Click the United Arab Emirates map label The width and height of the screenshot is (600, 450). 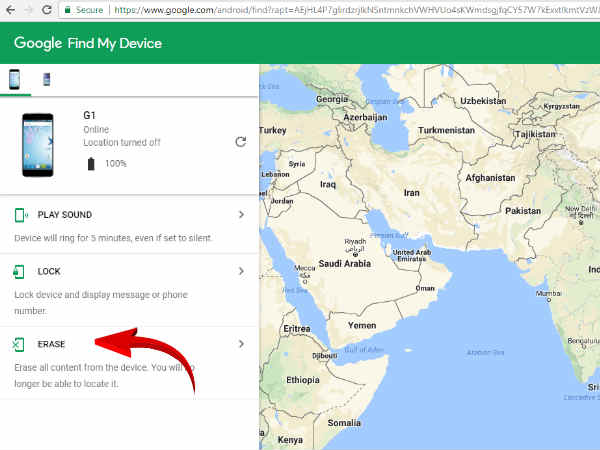tap(412, 256)
